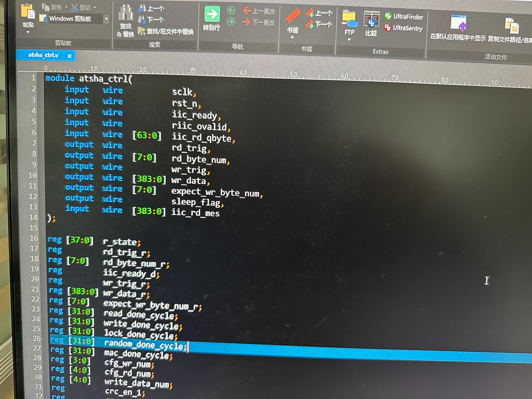Click 'rd_byte_num,' output port

click(x=201, y=159)
